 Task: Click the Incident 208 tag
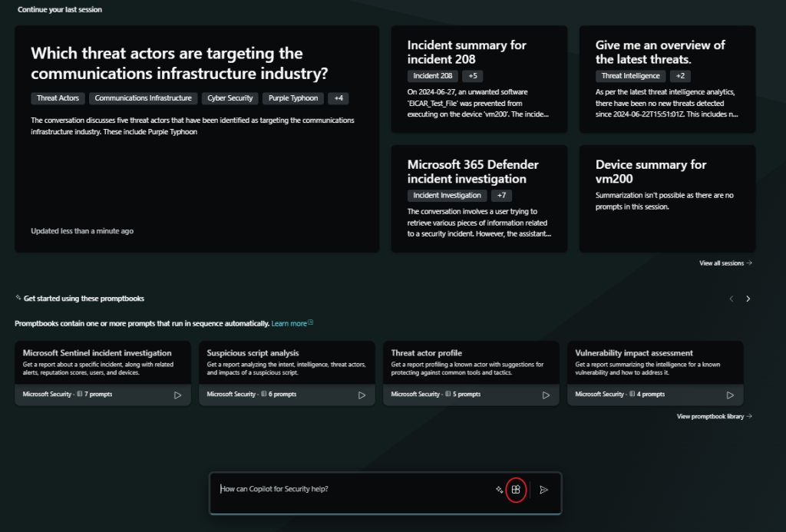(x=433, y=76)
